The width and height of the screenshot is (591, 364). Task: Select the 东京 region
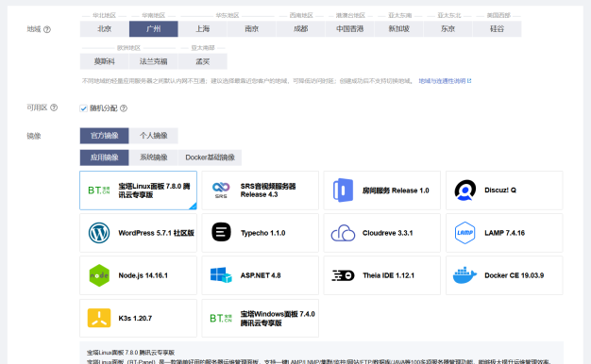(x=448, y=29)
